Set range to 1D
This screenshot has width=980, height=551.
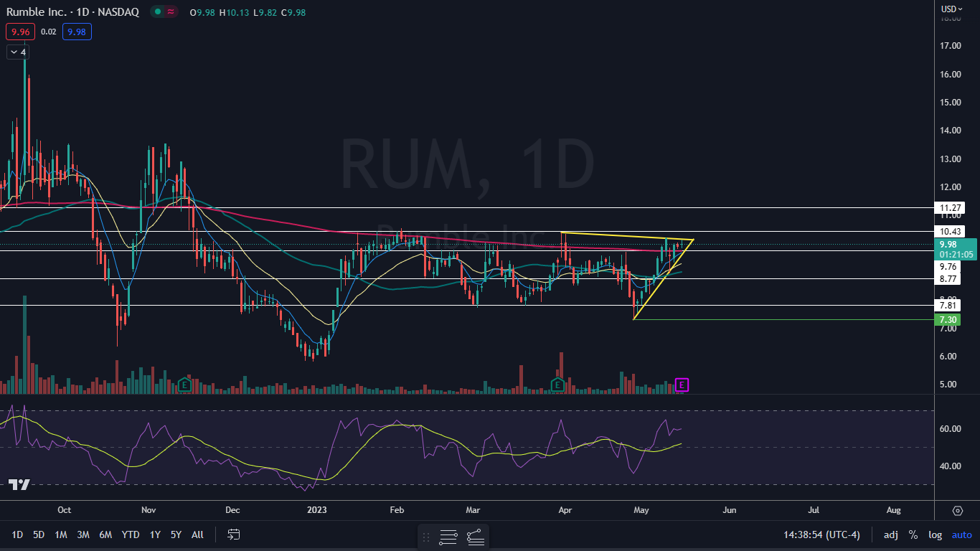(17, 534)
